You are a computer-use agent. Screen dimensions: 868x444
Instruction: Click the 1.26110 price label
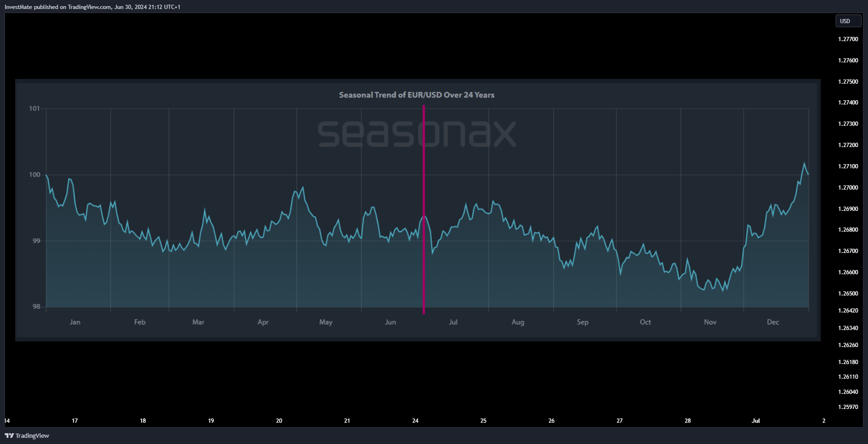pyautogui.click(x=848, y=377)
